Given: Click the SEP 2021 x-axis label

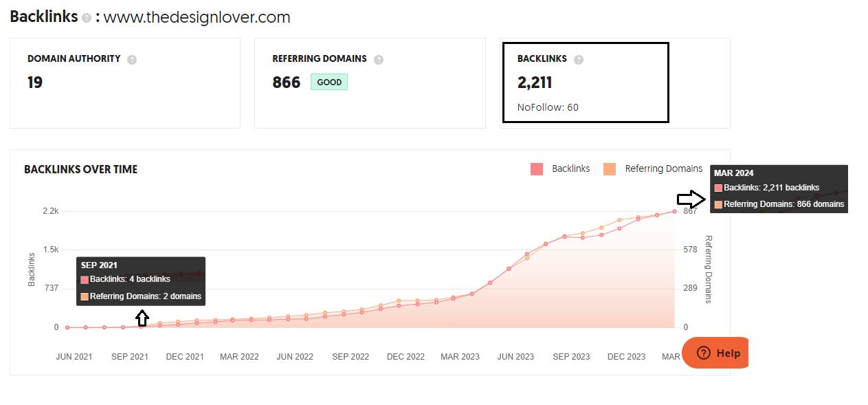Looking at the screenshot, I should coord(130,357).
